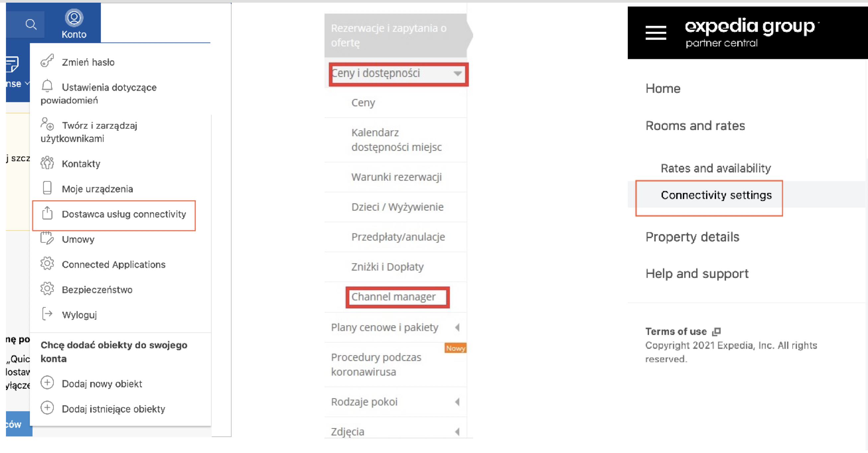
Task: Select Ceny submenu item
Action: click(x=363, y=103)
